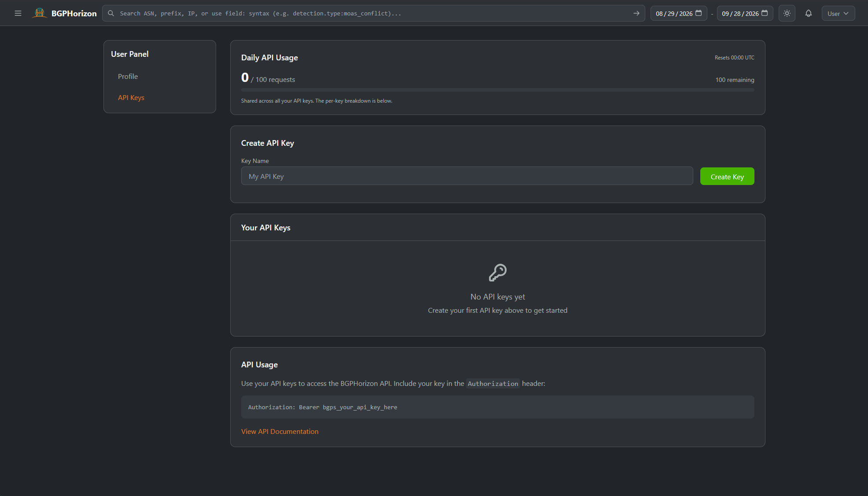The width and height of the screenshot is (868, 496).
Task: Click the 'Daily API Usage' heading
Action: click(269, 58)
